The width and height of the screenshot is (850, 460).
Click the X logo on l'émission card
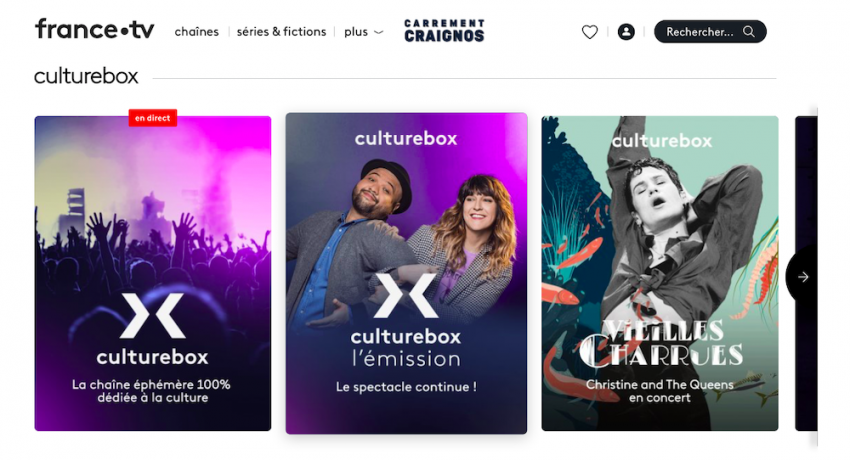click(x=405, y=295)
